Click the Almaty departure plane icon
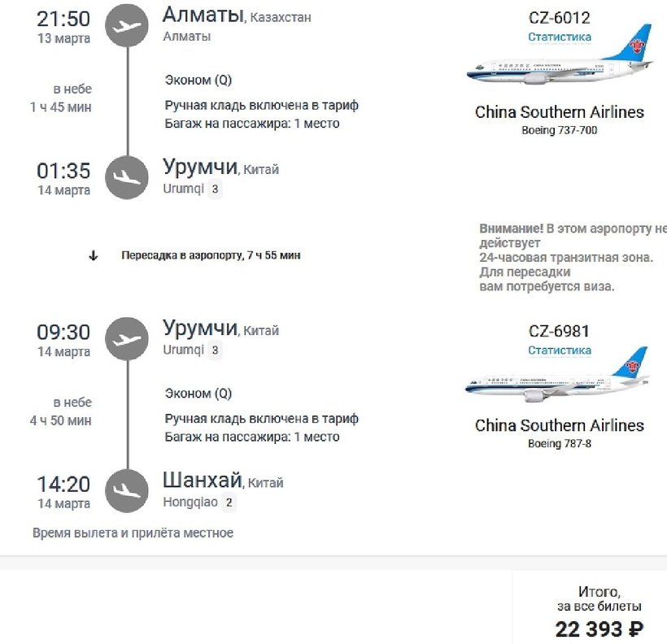Screen dimensions: 667x644 pyautogui.click(x=127, y=25)
